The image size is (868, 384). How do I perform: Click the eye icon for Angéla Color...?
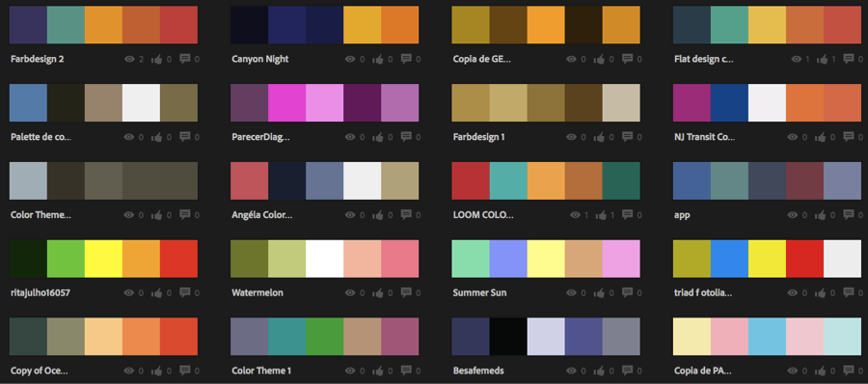click(x=350, y=214)
